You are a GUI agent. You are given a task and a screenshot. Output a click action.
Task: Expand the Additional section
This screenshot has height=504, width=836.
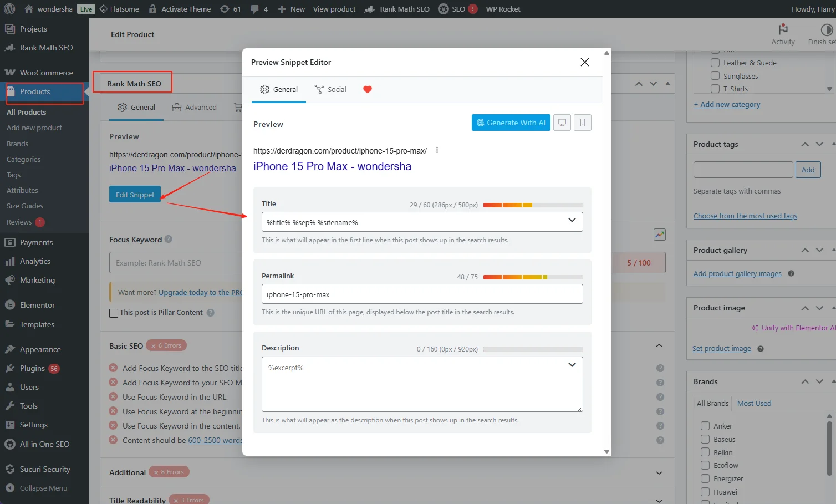tap(659, 473)
